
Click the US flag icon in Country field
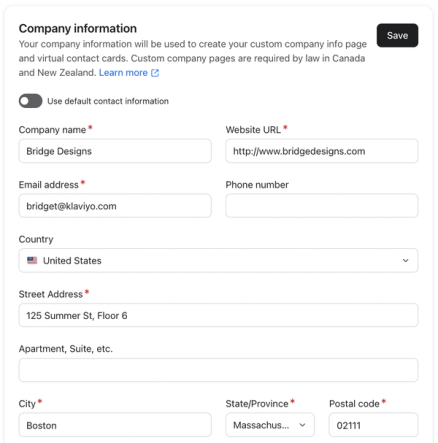[x=32, y=260]
